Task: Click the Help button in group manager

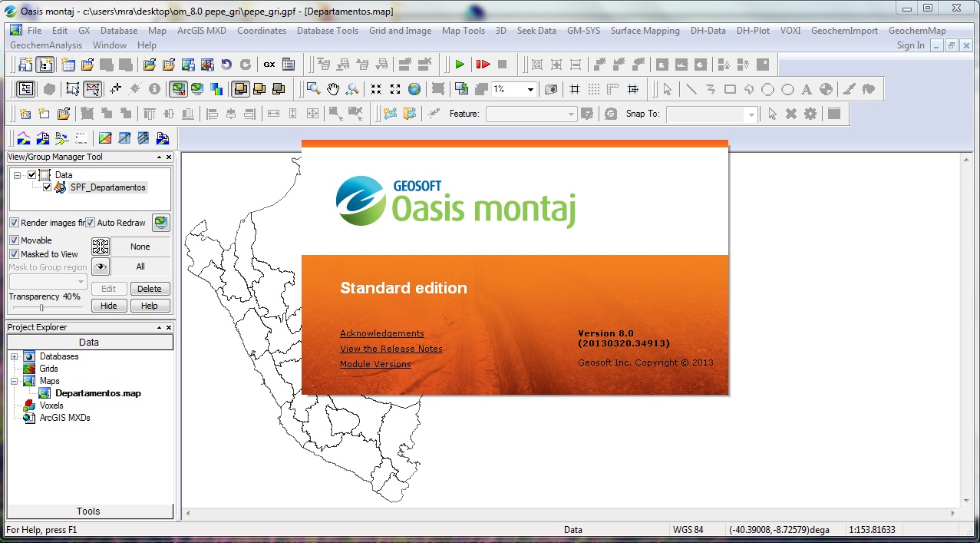Action: (x=150, y=306)
